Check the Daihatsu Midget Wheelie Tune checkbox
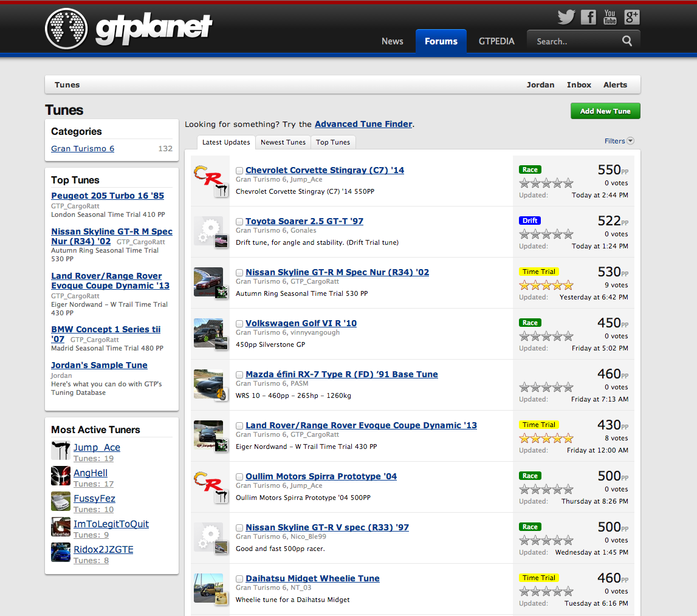 (x=239, y=578)
